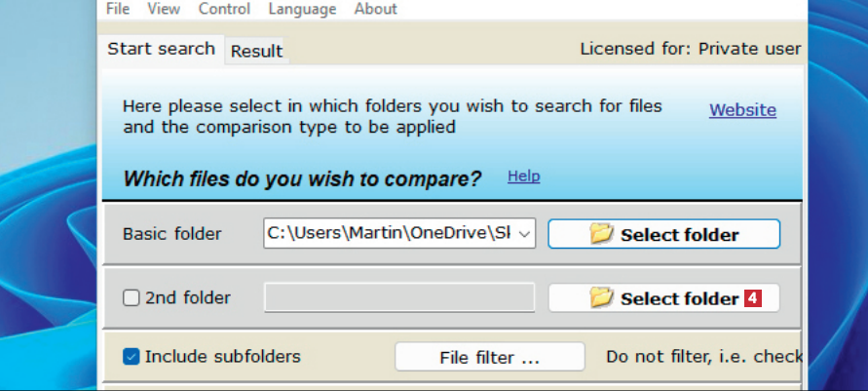Click the Basic folder path text
Viewport: 868px width, 391px height.
(389, 234)
